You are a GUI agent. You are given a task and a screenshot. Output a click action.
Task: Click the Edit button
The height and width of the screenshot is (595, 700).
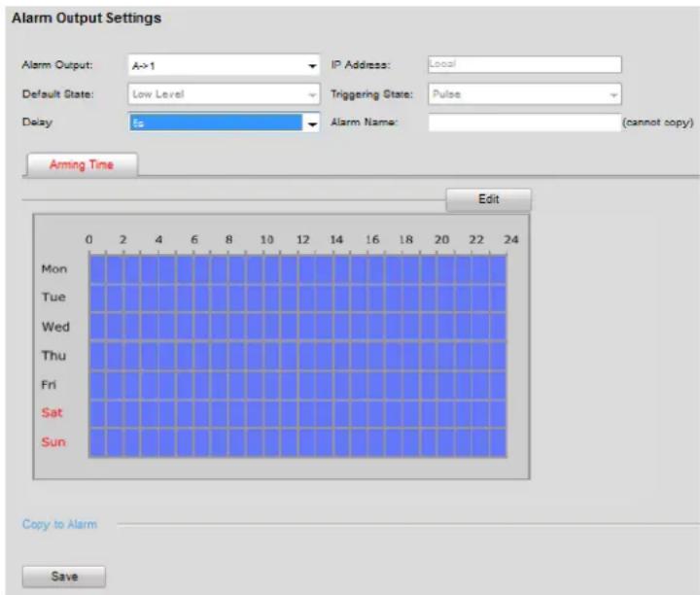(488, 199)
